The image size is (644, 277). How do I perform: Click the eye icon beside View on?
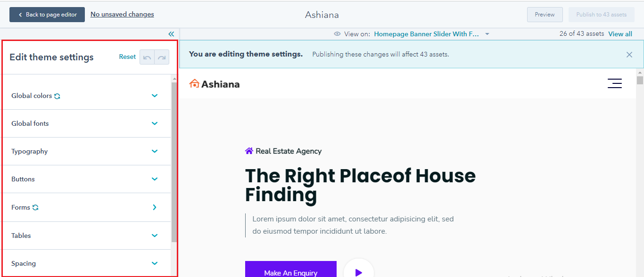[x=337, y=34]
